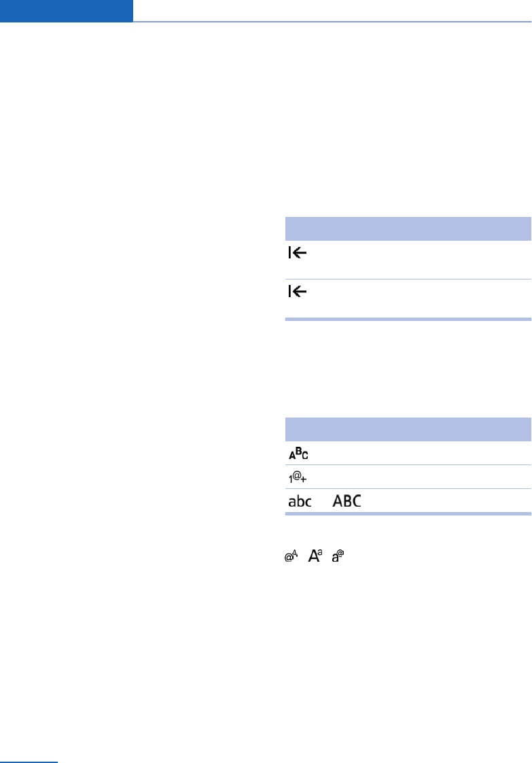Click the thin blue header line at top
The image size is (532, 763).
click(x=332, y=22)
